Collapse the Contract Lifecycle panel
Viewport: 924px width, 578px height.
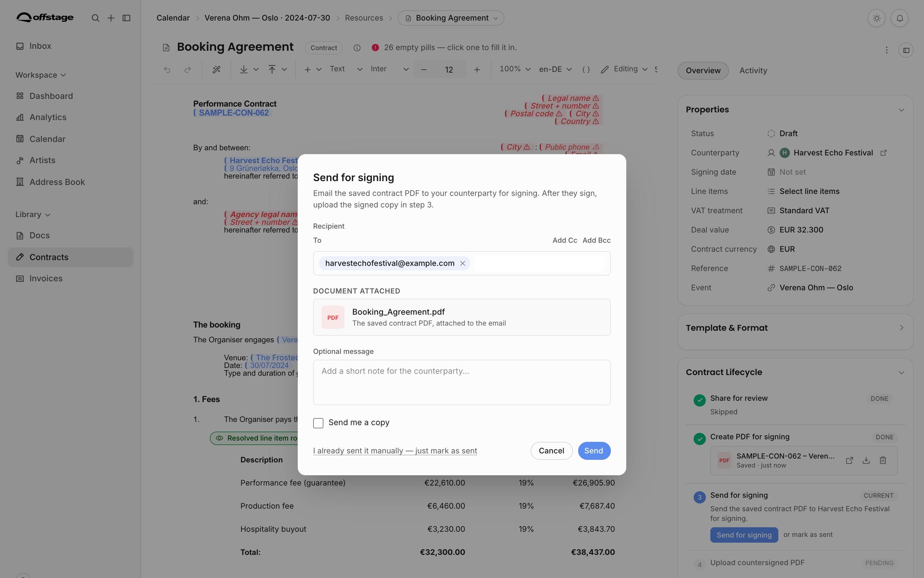(x=902, y=372)
